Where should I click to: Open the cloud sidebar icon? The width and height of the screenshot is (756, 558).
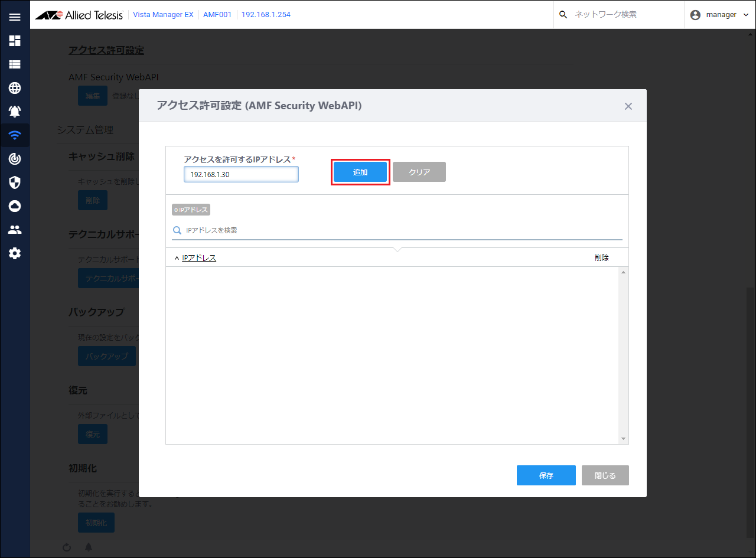click(x=15, y=206)
